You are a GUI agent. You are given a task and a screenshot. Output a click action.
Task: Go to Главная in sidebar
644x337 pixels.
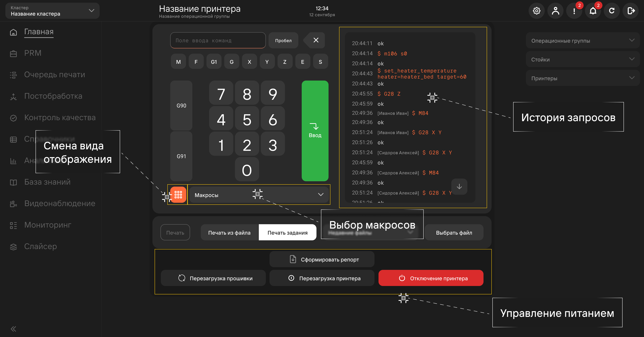point(39,32)
